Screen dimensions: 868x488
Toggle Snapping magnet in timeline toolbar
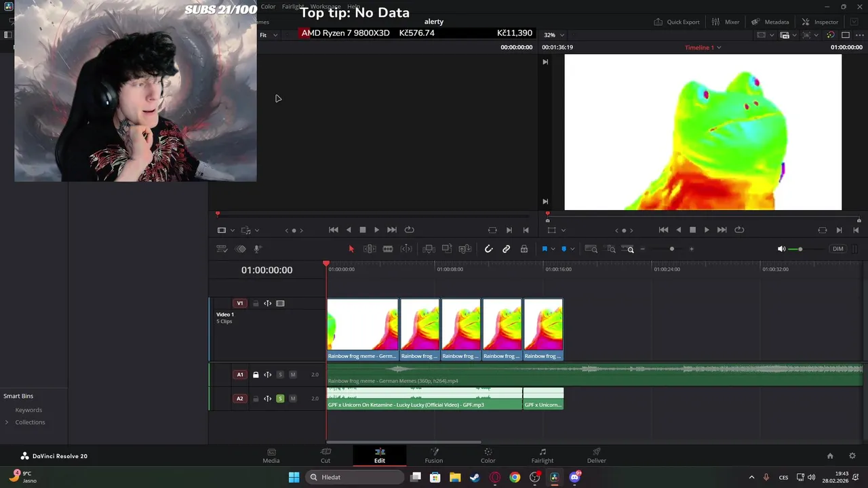pyautogui.click(x=488, y=249)
